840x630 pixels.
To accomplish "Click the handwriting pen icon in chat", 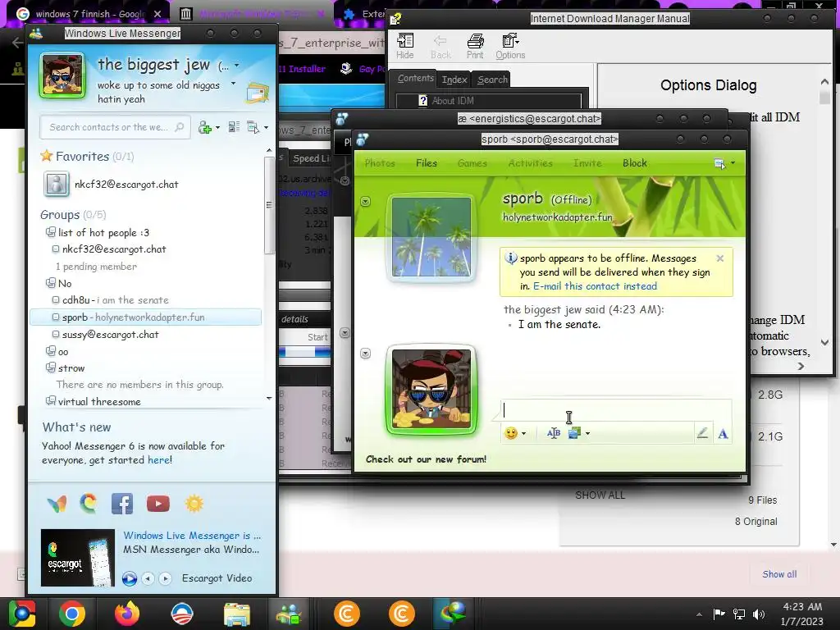I will click(702, 433).
